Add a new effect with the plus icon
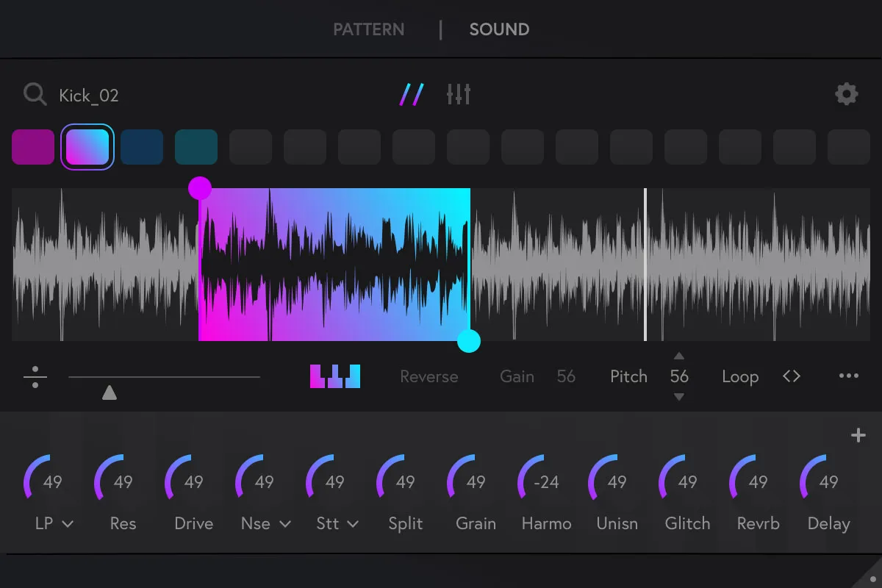The width and height of the screenshot is (882, 588). coord(858,435)
